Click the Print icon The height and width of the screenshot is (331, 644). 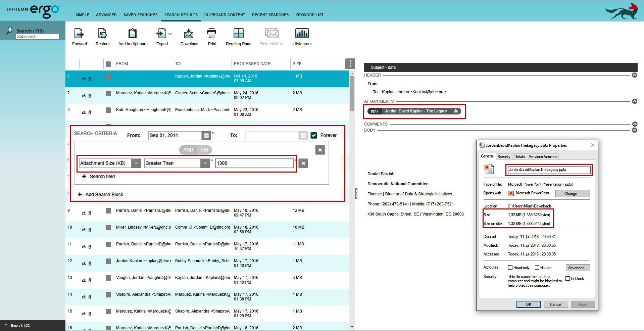(212, 33)
